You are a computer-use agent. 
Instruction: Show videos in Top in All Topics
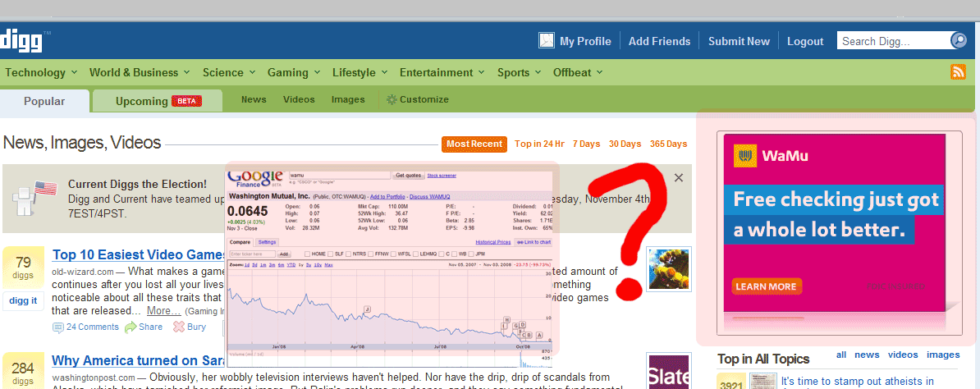click(x=903, y=355)
